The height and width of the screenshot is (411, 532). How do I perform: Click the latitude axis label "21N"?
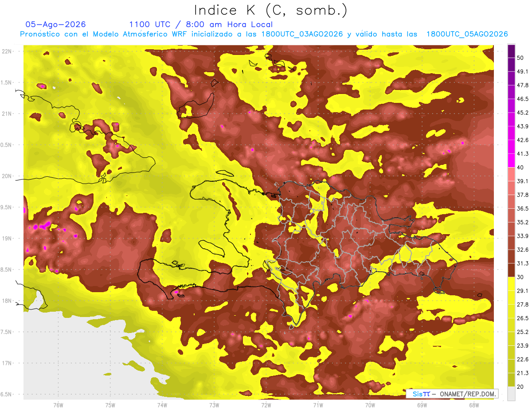[x=8, y=114]
